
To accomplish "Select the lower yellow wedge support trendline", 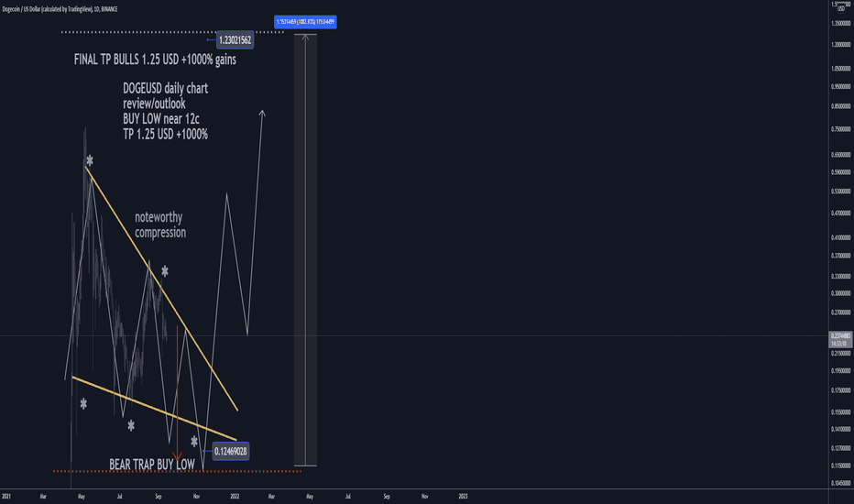I will click(x=155, y=409).
